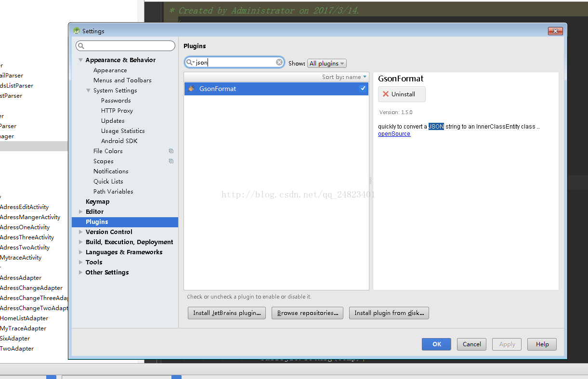The image size is (588, 379).
Task: Click AdressThreeActivity in the project tree behind
Action: click(x=27, y=237)
